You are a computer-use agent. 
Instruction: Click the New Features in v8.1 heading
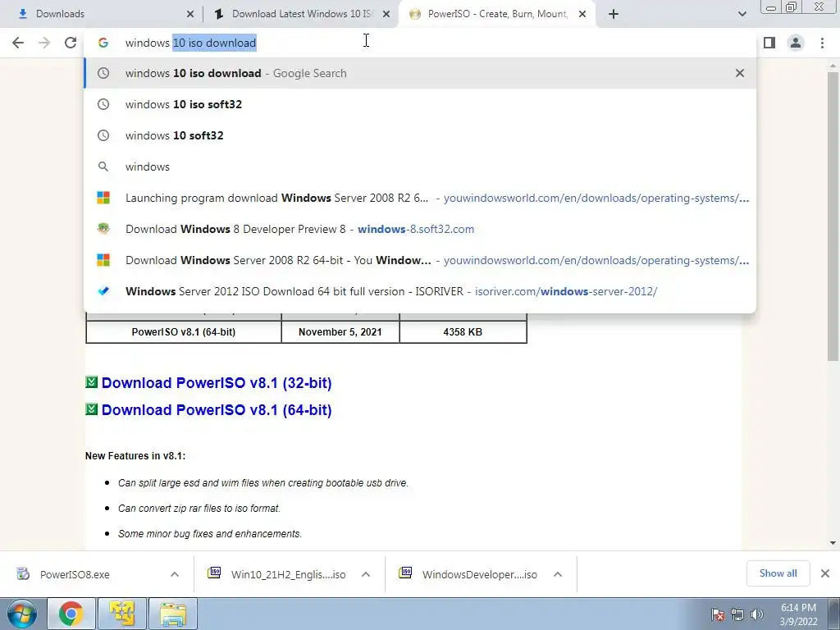click(135, 456)
